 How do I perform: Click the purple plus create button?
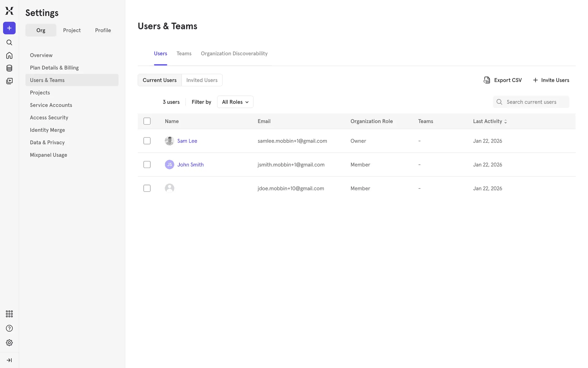pos(9,28)
